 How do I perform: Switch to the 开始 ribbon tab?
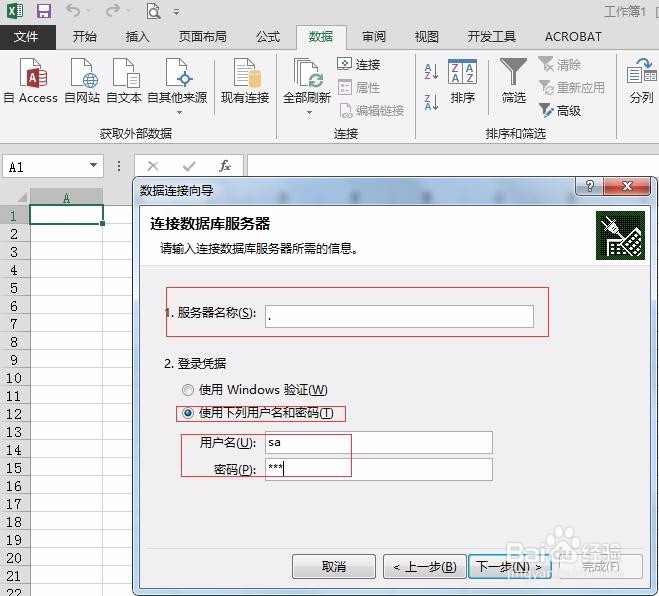pyautogui.click(x=84, y=37)
